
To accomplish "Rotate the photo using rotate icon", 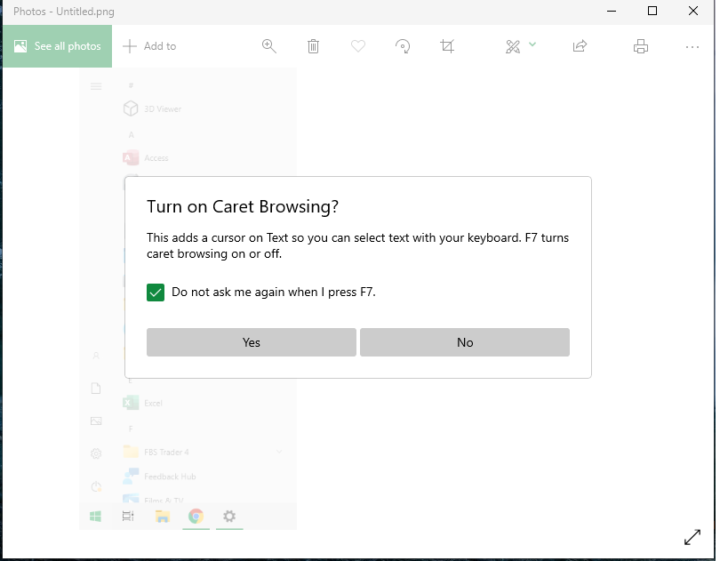I will [403, 46].
